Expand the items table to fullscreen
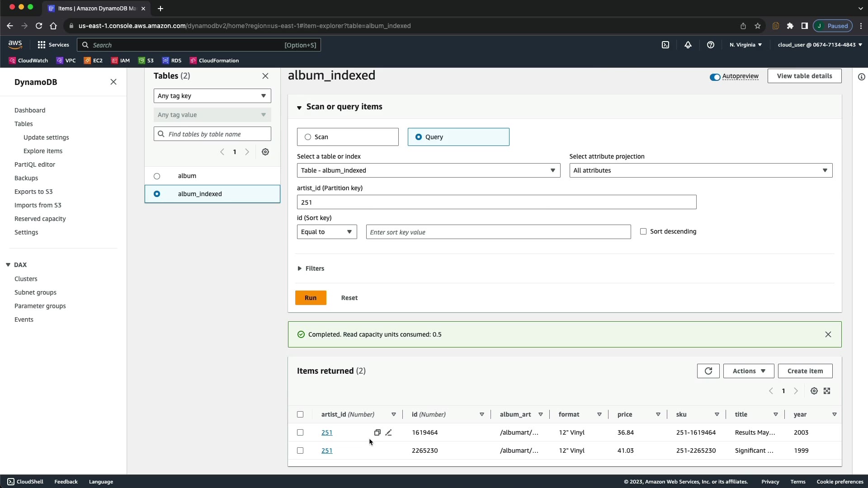Screen dimensions: 868x488 click(x=827, y=391)
